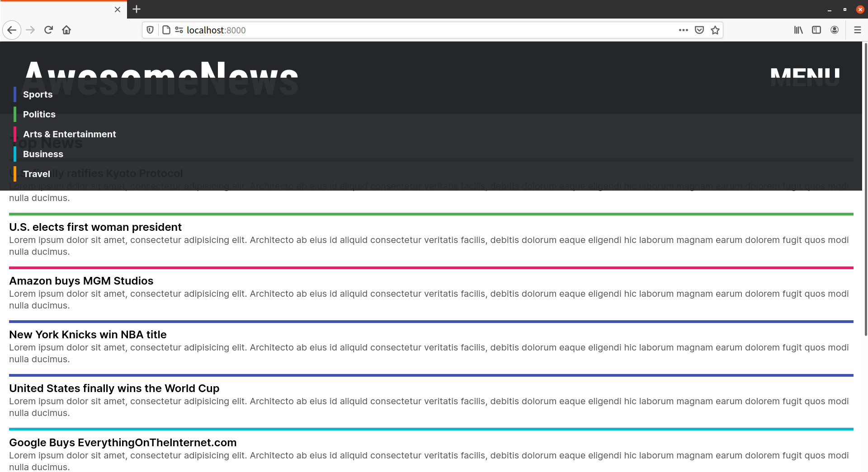Close the current browser tab
The image size is (868, 472).
tap(118, 9)
